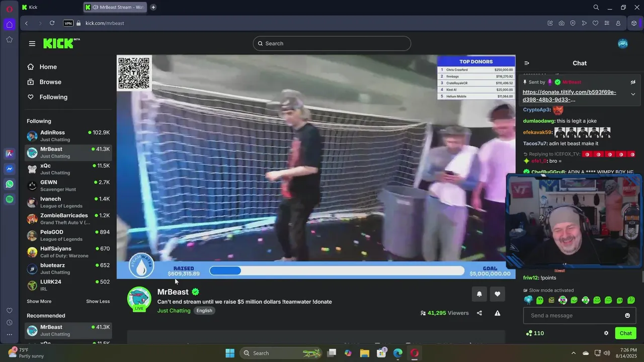Viewport: 644px width, 362px height.
Task: Click the Just Chatting category link
Action: (174, 311)
